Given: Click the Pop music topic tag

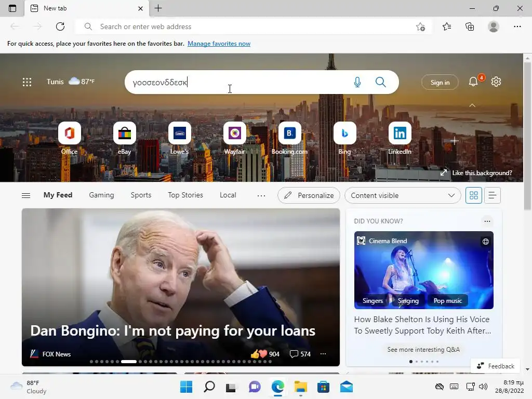Looking at the screenshot, I should coord(448,301).
